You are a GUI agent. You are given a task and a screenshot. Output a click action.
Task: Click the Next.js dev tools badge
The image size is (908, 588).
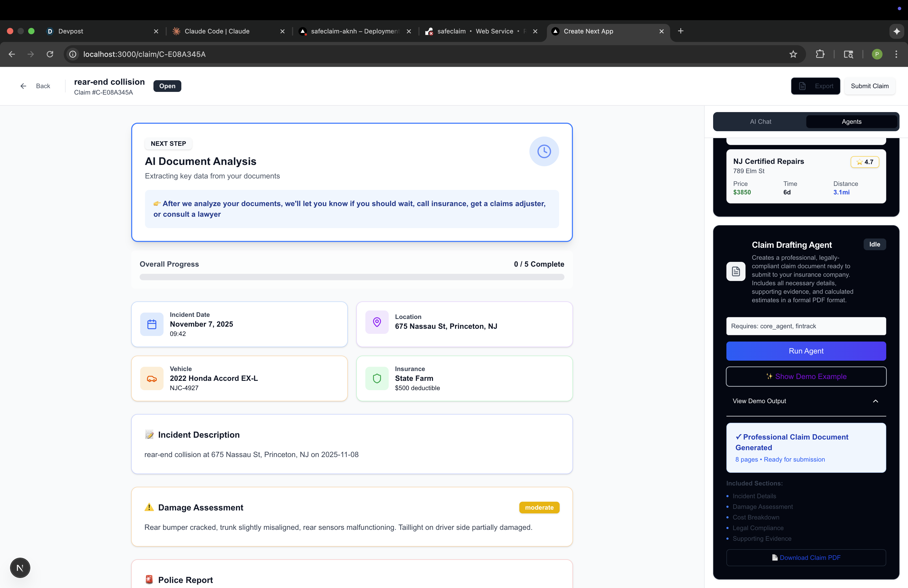click(20, 568)
